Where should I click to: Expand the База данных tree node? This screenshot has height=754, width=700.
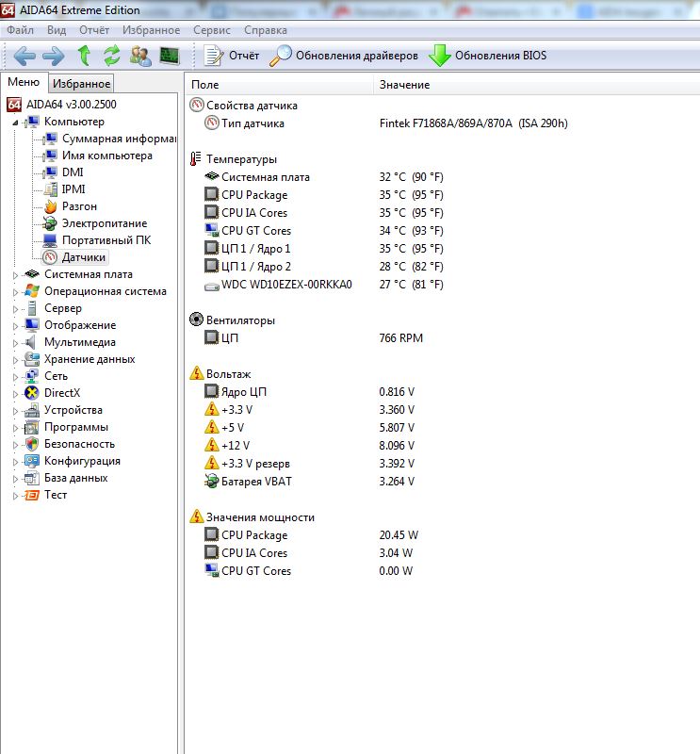tap(15, 480)
